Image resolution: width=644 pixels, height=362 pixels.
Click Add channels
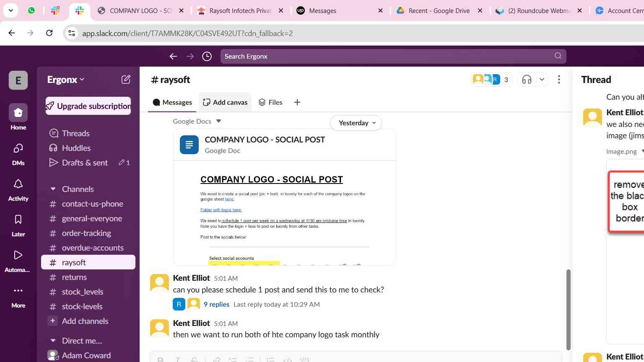click(88, 321)
